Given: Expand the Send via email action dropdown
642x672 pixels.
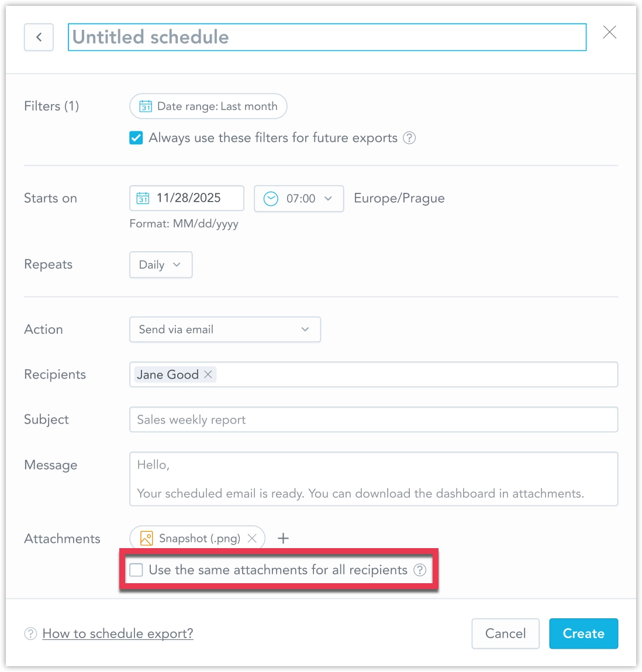Looking at the screenshot, I should click(225, 329).
